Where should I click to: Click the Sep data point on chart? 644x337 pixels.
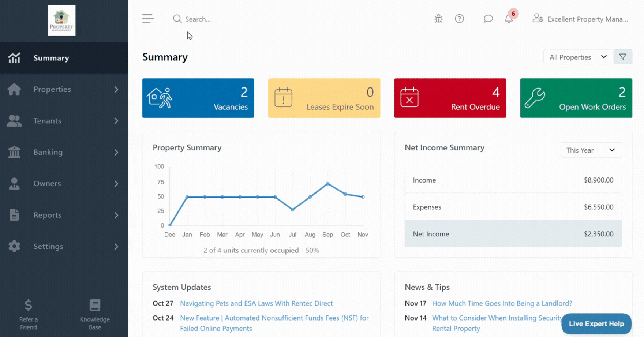(327, 184)
